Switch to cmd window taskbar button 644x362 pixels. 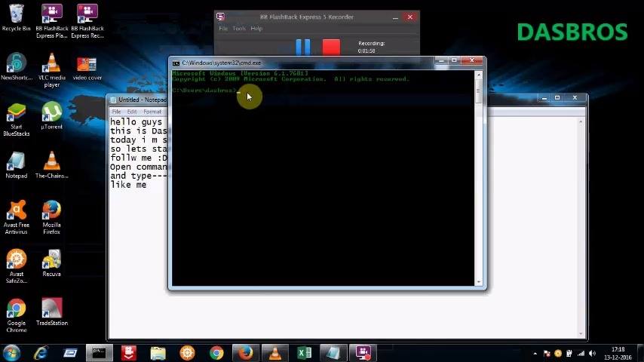[x=100, y=353]
